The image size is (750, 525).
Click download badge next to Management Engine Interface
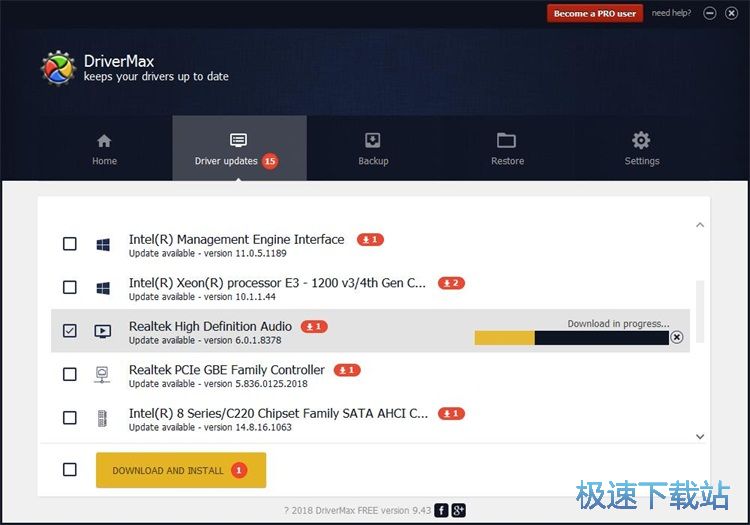pos(370,240)
